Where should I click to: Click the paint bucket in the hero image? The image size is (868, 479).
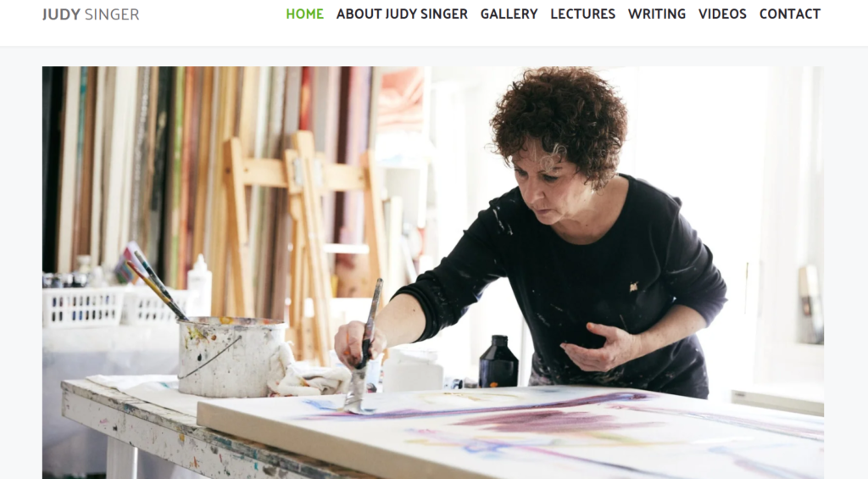[231, 356]
